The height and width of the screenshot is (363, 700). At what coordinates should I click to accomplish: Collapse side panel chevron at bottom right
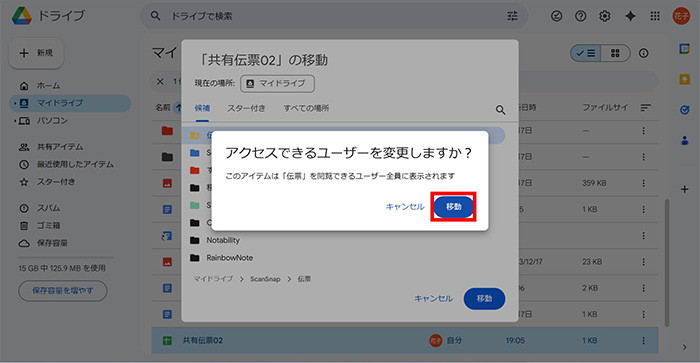click(684, 347)
